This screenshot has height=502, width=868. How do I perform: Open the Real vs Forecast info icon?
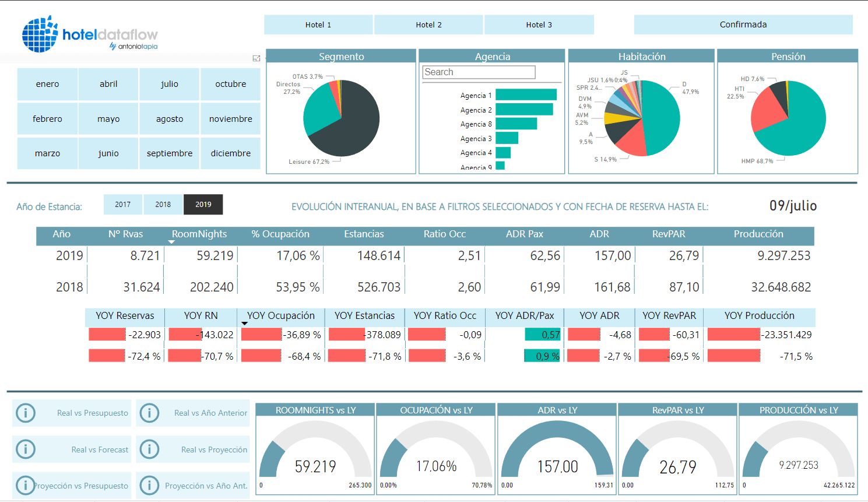point(25,449)
